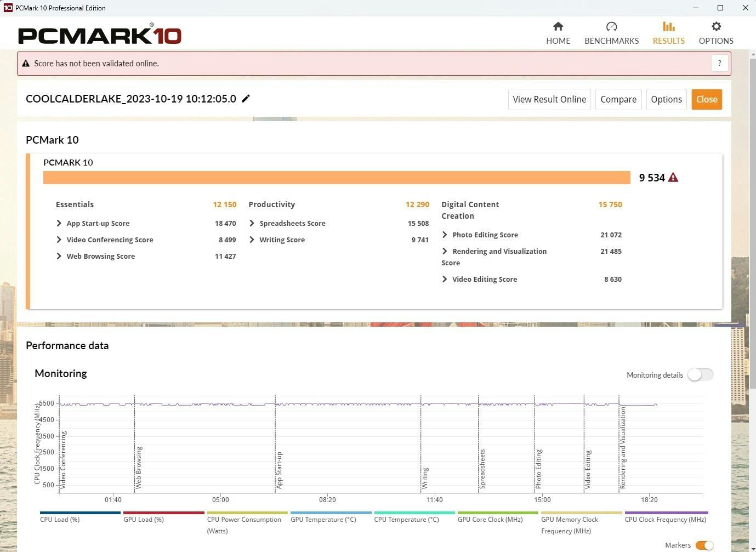Image resolution: width=756 pixels, height=552 pixels.
Task: Click the alert warning icon next to validation message
Action: pyautogui.click(x=26, y=64)
